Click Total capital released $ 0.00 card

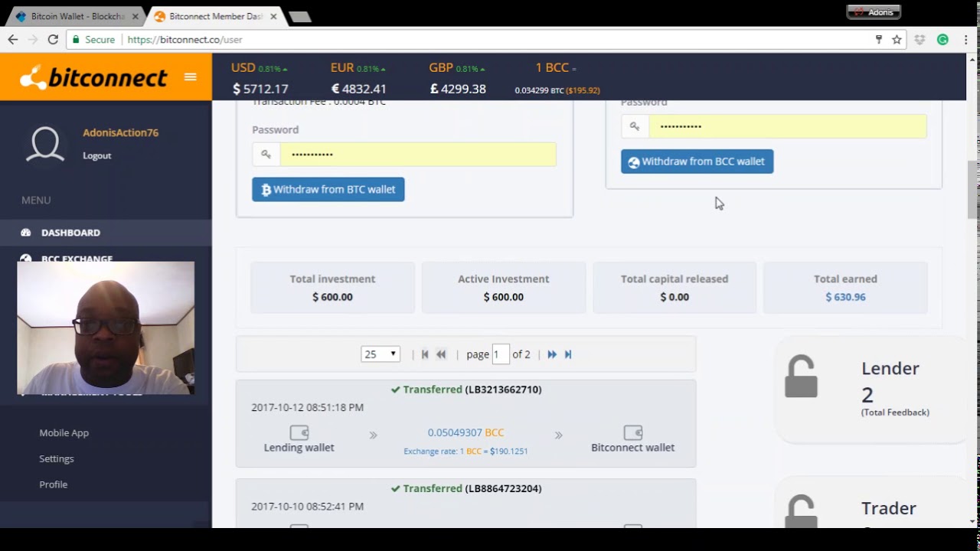pos(675,288)
